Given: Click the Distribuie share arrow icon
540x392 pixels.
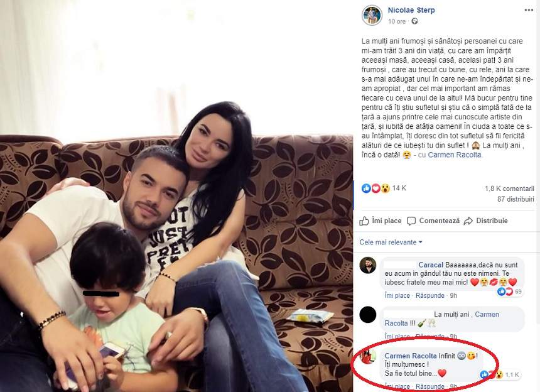Looking at the screenshot, I should 468,221.
